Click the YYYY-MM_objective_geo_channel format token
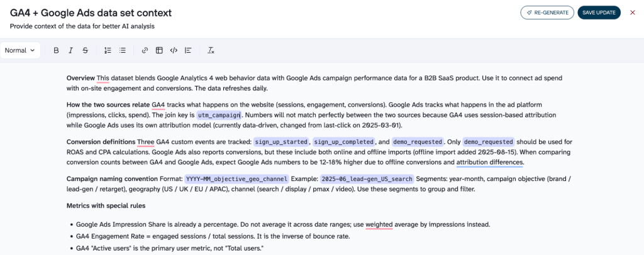 pos(236,179)
